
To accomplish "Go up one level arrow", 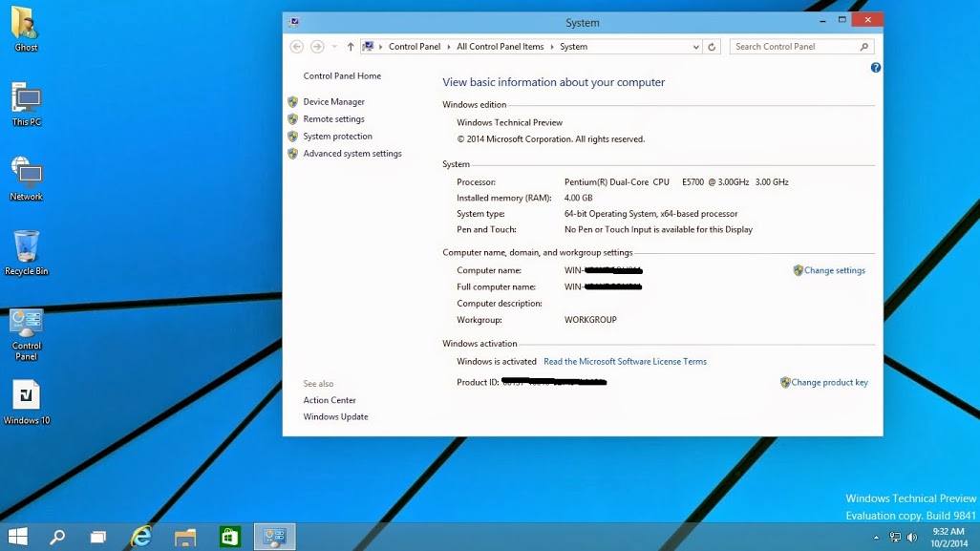I will pos(350,47).
